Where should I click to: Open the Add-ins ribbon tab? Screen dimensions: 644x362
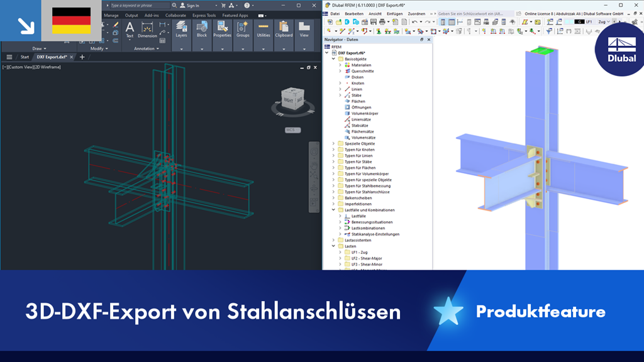coord(152,15)
